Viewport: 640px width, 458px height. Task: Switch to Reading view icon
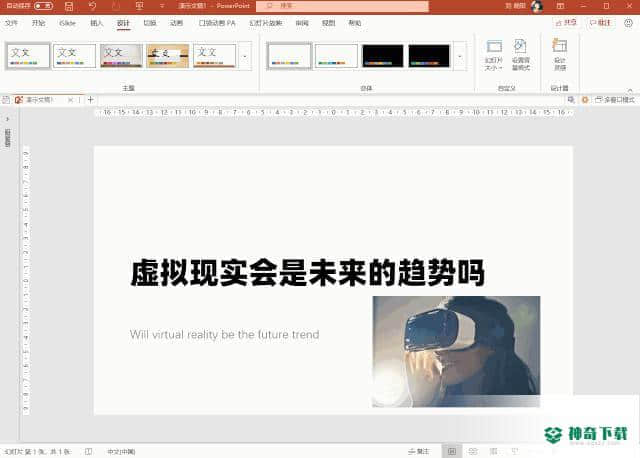(x=493, y=451)
